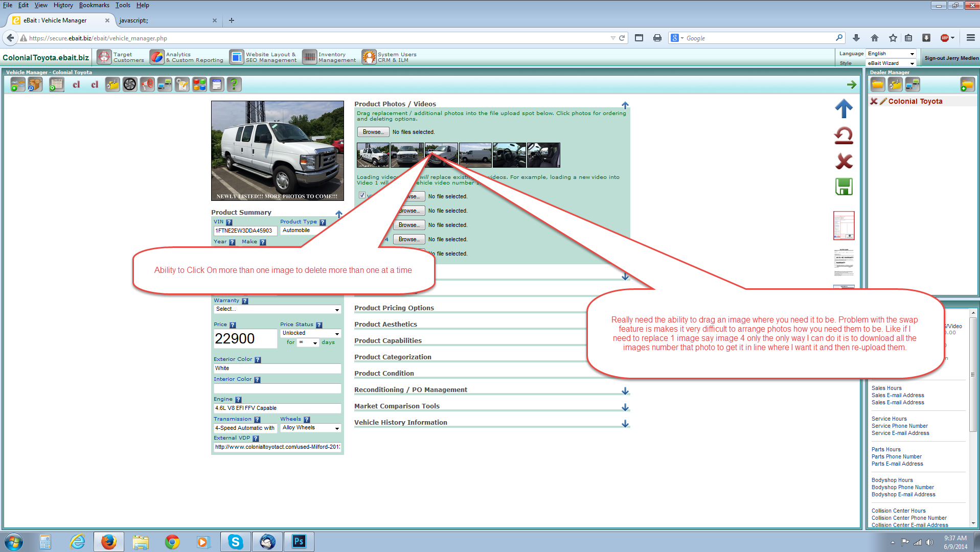Screen dimensions: 980x552
Task: Open the History menu
Action: point(63,5)
